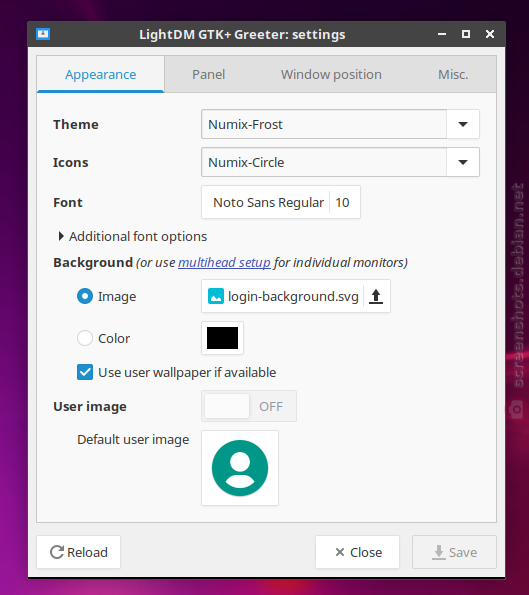Uncheck Use user wallpaper if available
This screenshot has height=595, width=529.
pyautogui.click(x=85, y=372)
